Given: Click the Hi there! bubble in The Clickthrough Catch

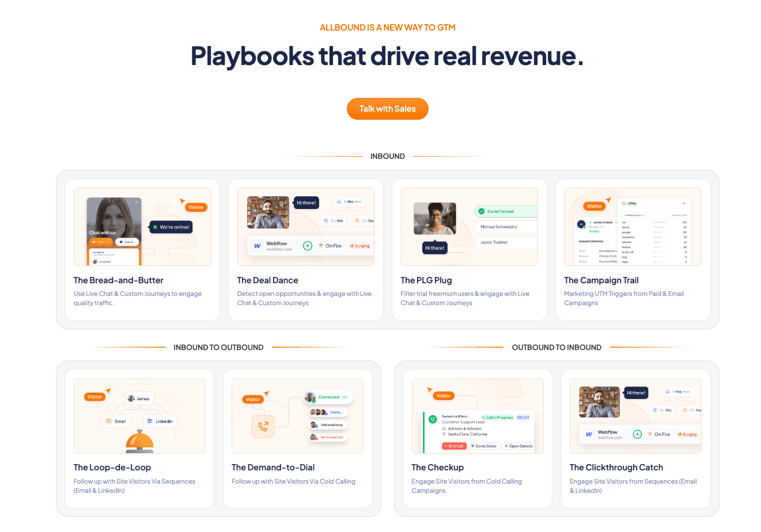Looking at the screenshot, I should pyautogui.click(x=636, y=393).
